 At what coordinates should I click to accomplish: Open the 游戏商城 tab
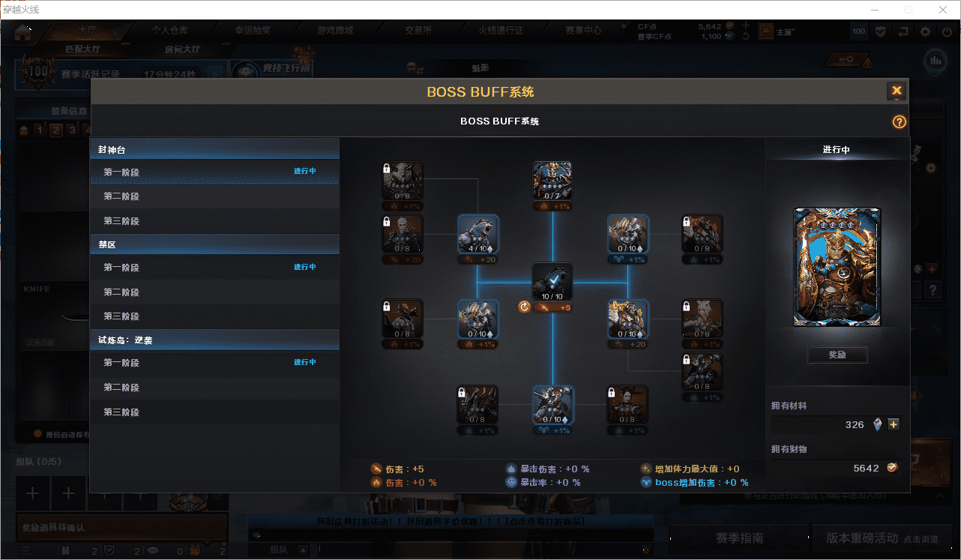pyautogui.click(x=335, y=31)
